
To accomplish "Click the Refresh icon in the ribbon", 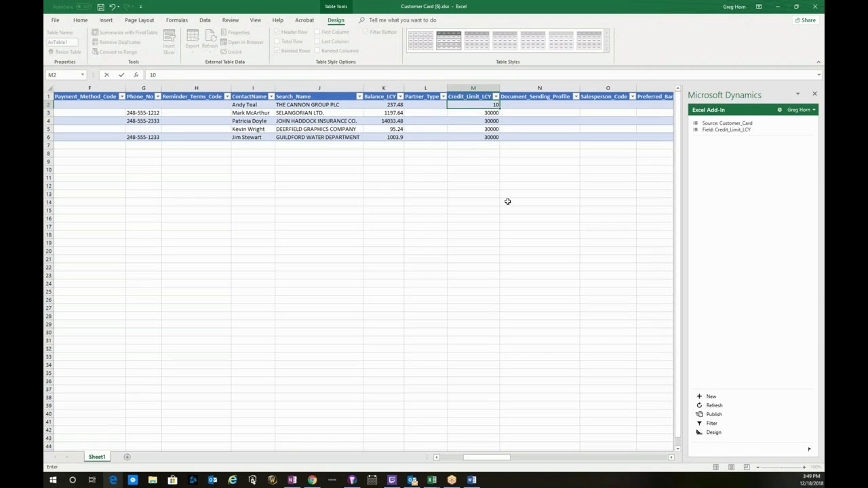I will click(x=210, y=39).
